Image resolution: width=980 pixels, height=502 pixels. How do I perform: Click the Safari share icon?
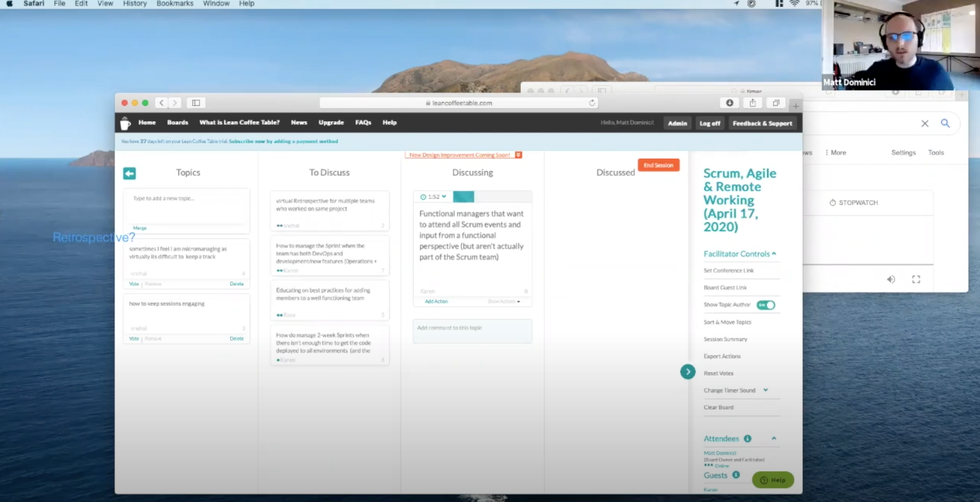coord(752,103)
